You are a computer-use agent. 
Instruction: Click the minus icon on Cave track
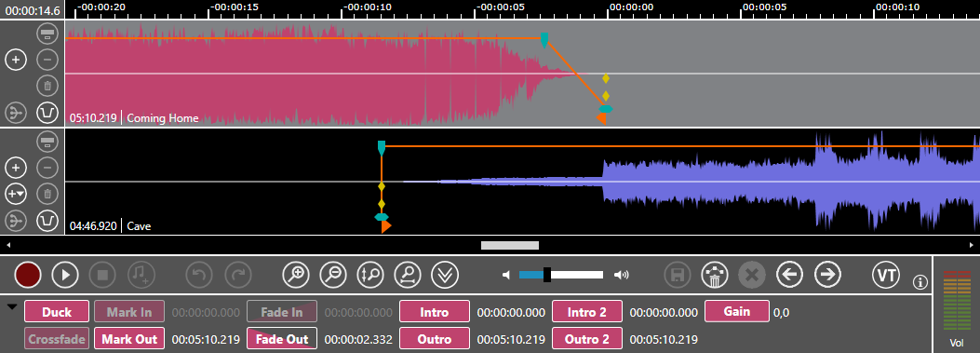pos(47,168)
